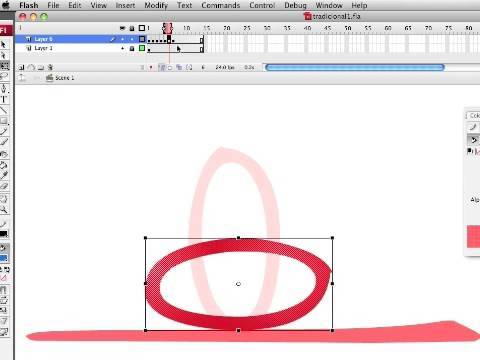Click the show all layers eye header
This screenshot has height=360, width=480.
pos(122,28)
